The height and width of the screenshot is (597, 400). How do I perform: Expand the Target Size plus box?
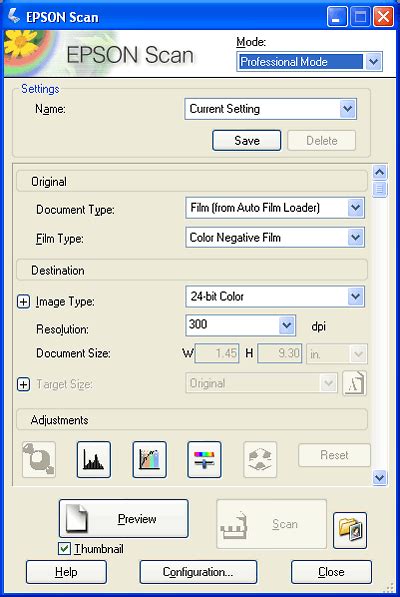(x=23, y=385)
